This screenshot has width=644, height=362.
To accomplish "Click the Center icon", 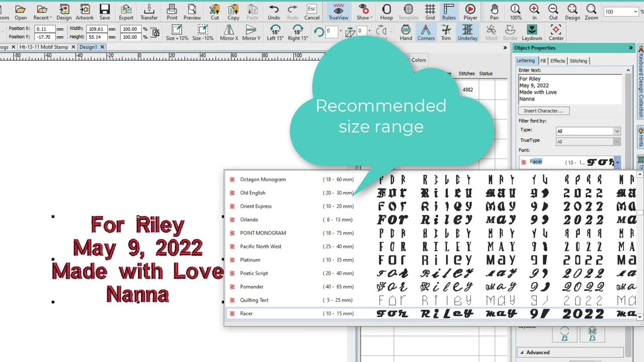I will (556, 33).
